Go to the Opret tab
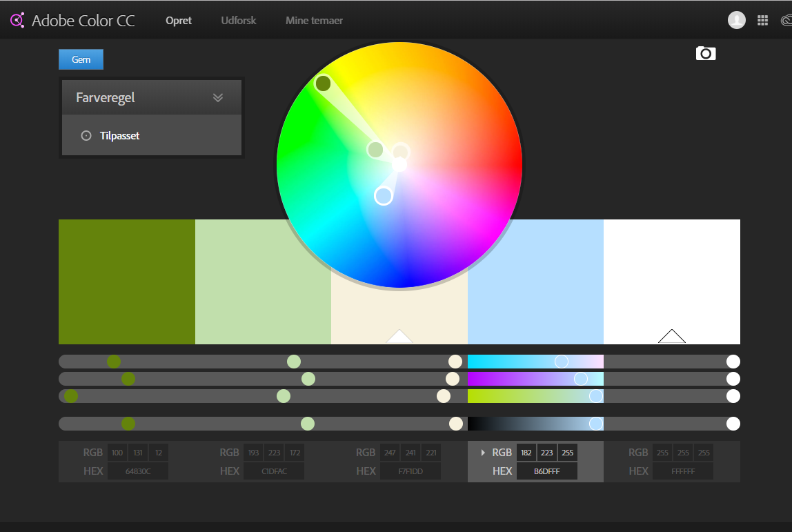792x532 pixels. pos(179,21)
